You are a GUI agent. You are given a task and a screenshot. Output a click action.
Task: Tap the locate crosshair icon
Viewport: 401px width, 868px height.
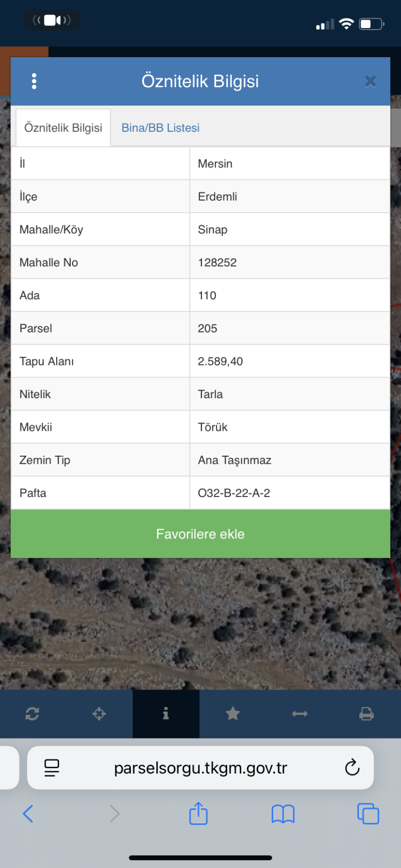(x=99, y=714)
